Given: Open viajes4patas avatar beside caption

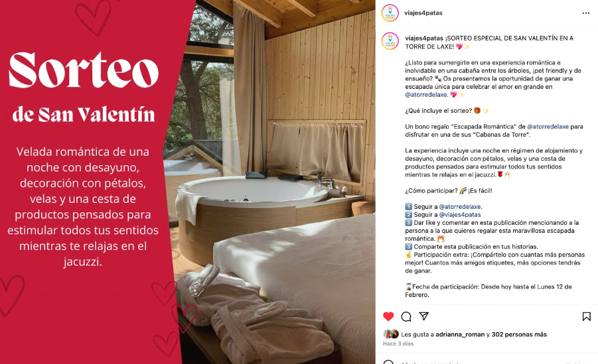Looking at the screenshot, I should [x=390, y=41].
